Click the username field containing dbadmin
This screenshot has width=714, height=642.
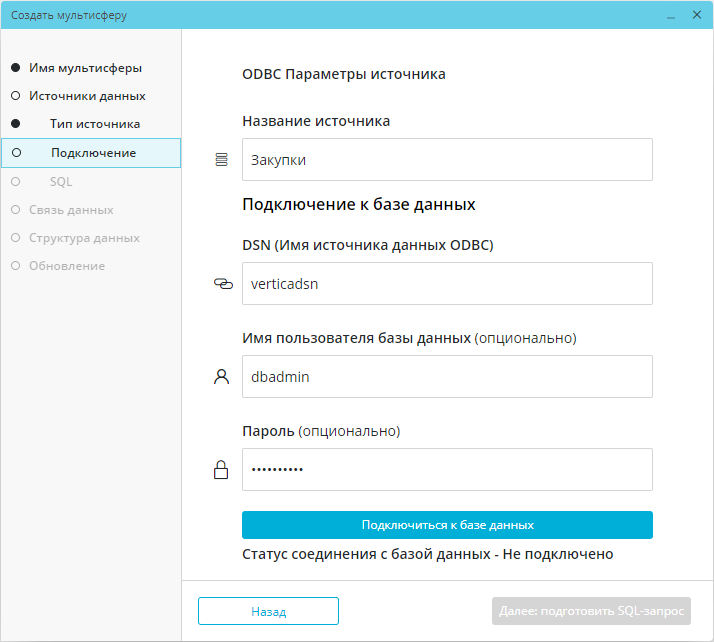[x=447, y=377]
